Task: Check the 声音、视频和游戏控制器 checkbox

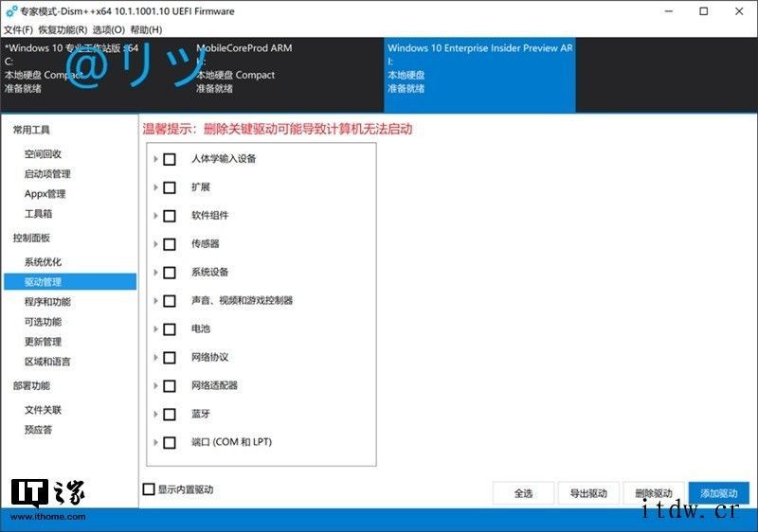Action: [x=170, y=301]
